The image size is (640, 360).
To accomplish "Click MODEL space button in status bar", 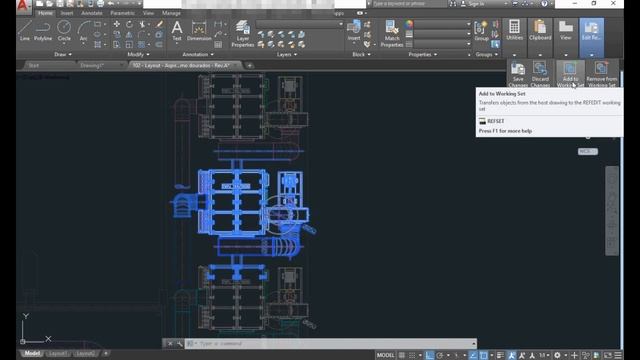I will 385,356.
